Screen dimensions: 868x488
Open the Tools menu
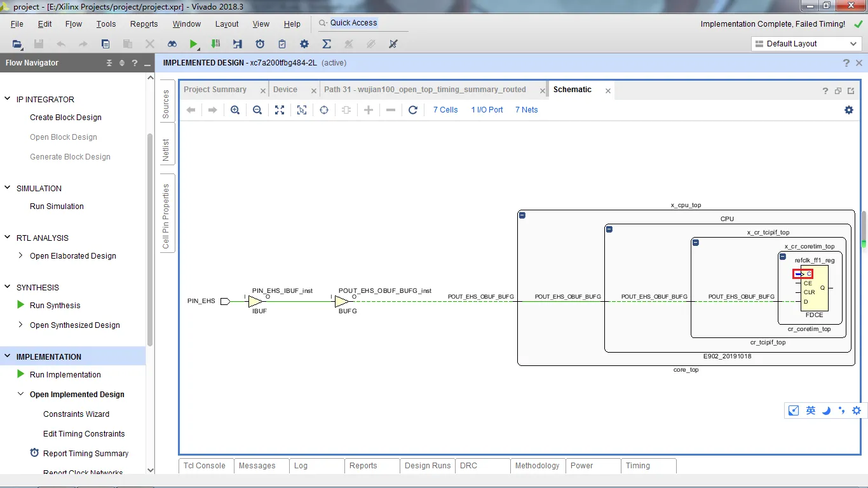tap(106, 24)
